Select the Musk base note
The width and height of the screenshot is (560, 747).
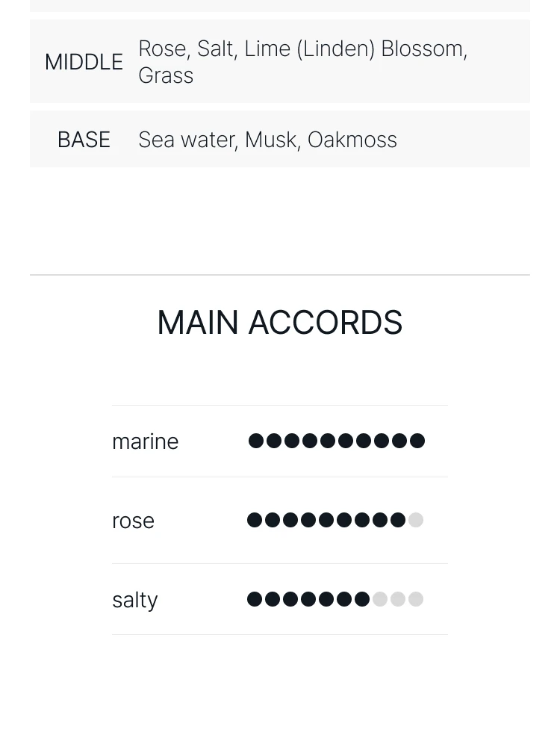tap(270, 140)
